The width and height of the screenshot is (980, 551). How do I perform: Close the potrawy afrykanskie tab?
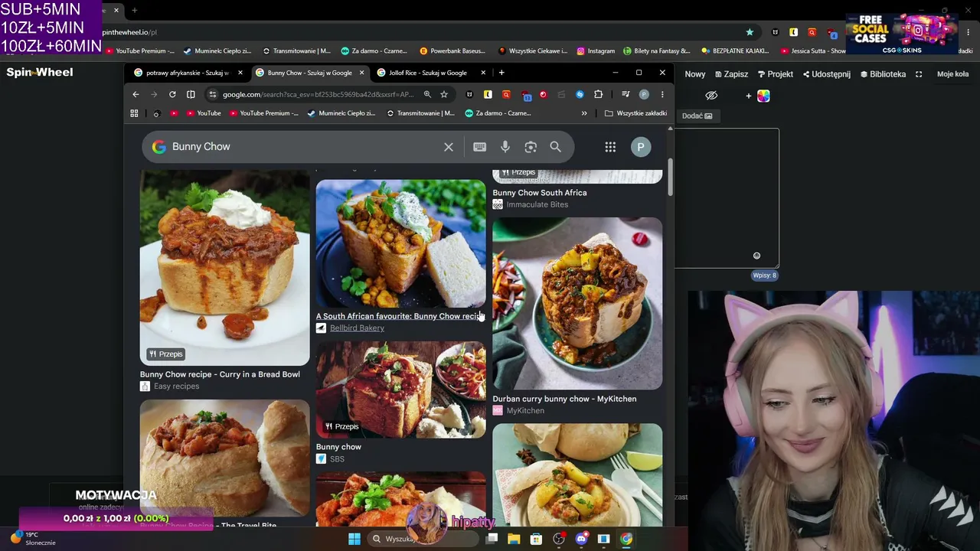tap(240, 73)
